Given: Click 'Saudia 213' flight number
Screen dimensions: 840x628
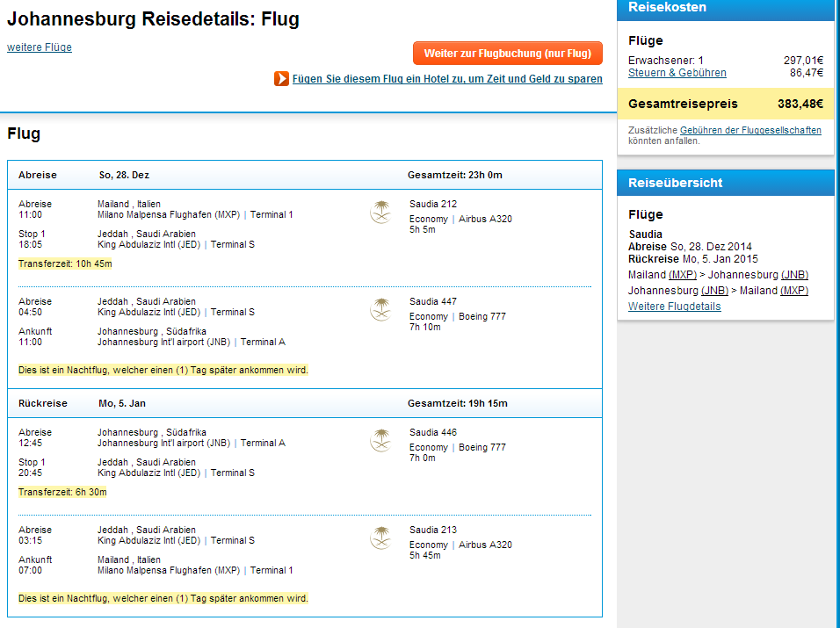Looking at the screenshot, I should (x=433, y=530).
